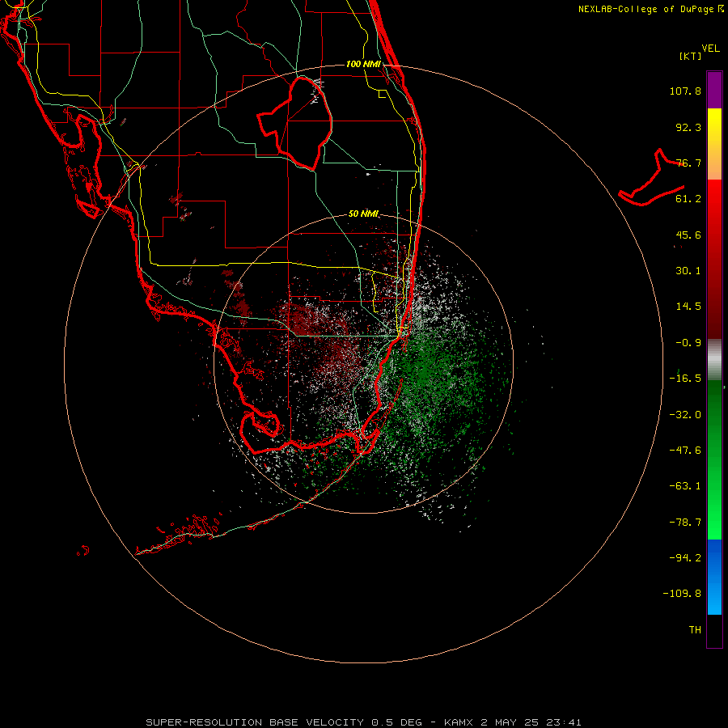The width and height of the screenshot is (728, 728).
Task: Click the 61.2 scale value
Action: (688, 199)
